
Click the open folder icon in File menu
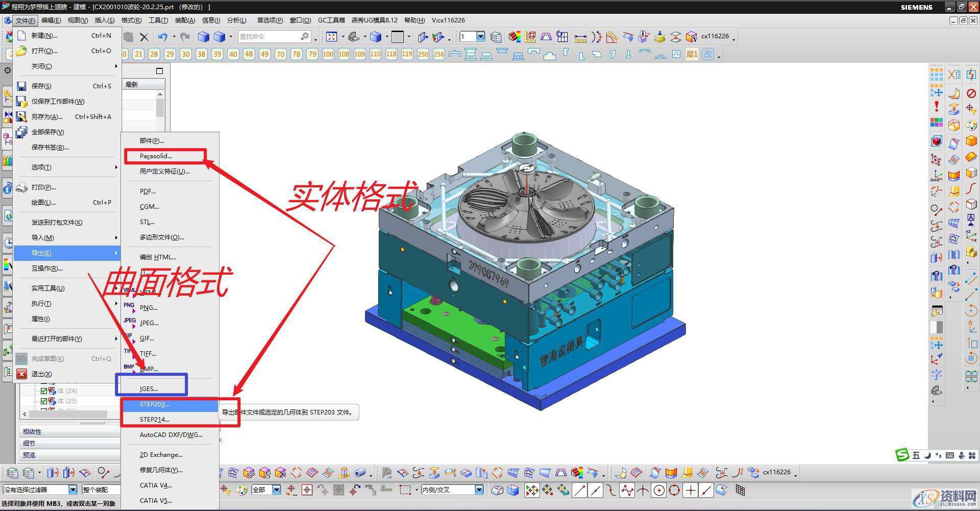click(21, 51)
